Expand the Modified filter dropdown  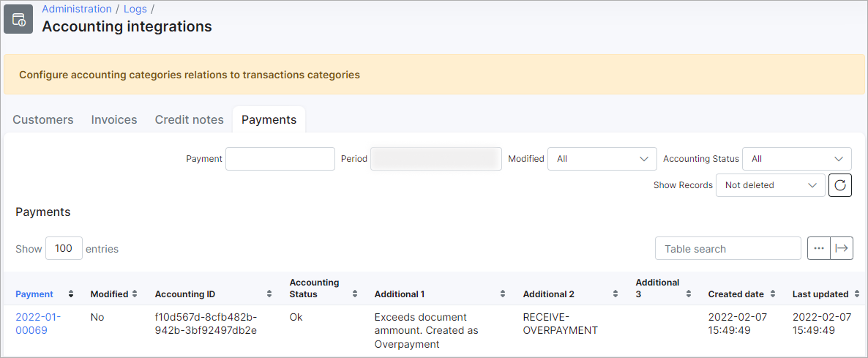(602, 159)
